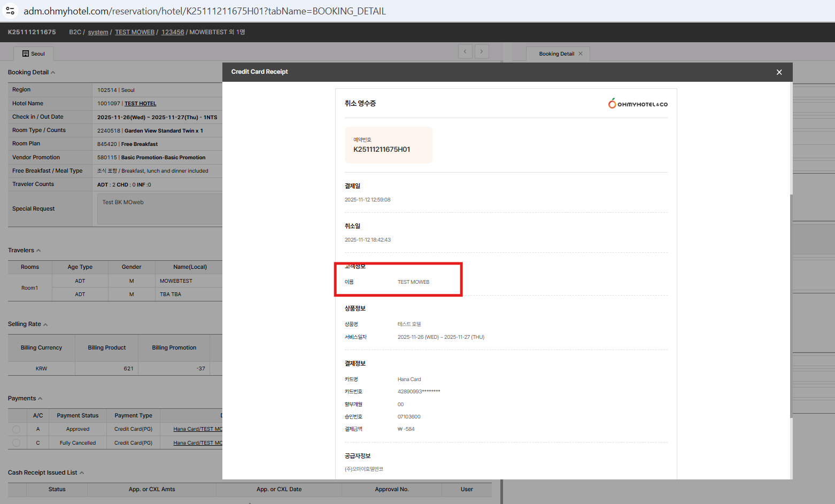The width and height of the screenshot is (835, 504).
Task: Click the site info icon in address bar
Action: 10,11
